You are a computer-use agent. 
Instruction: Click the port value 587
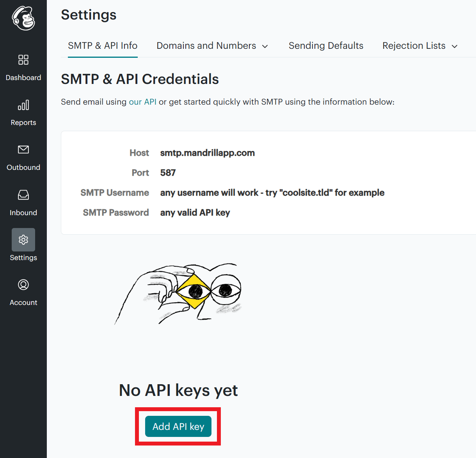coord(168,173)
